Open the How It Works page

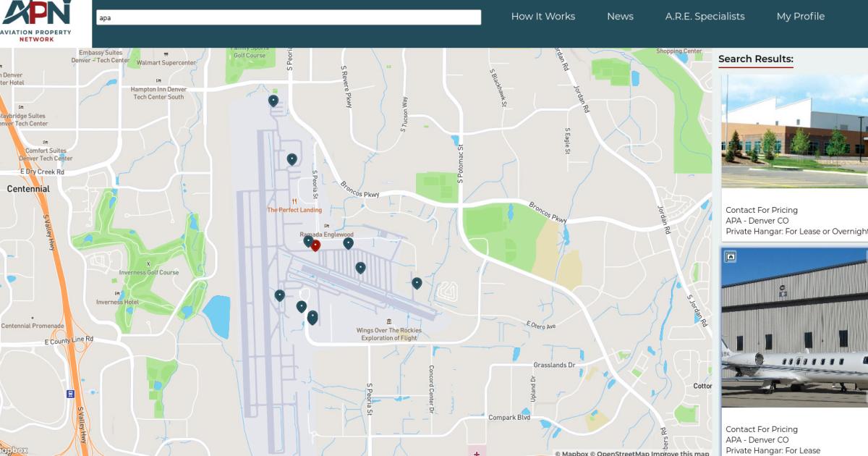point(542,17)
